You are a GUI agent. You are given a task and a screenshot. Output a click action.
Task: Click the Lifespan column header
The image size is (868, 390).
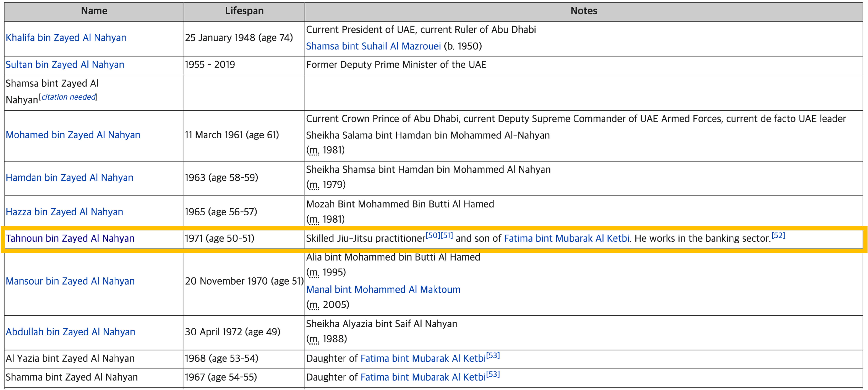(244, 11)
